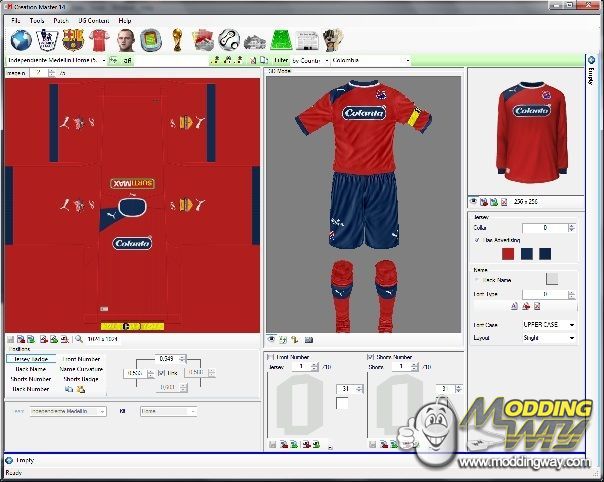This screenshot has height=482, width=604.
Task: Select the Shorts Number position option
Action: [x=31, y=379]
